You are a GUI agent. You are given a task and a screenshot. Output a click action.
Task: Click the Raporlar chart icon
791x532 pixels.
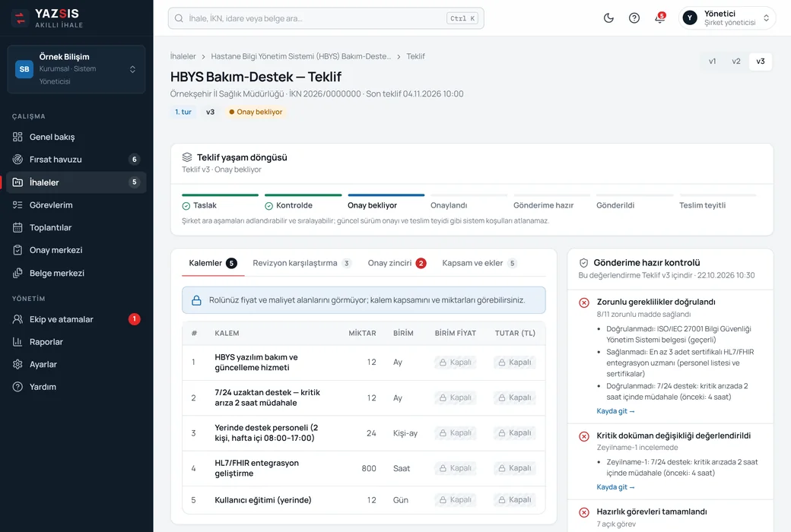17,342
